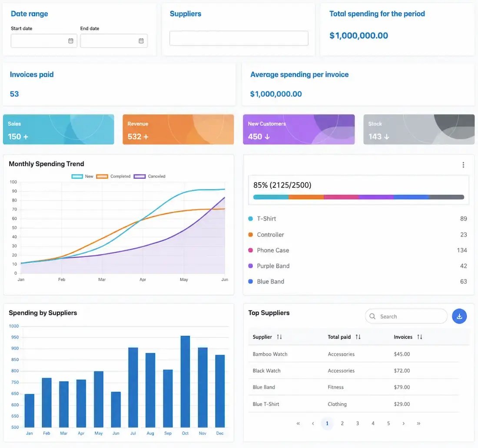Toggle the New series in chart legend
478x448 pixels.
point(82,176)
